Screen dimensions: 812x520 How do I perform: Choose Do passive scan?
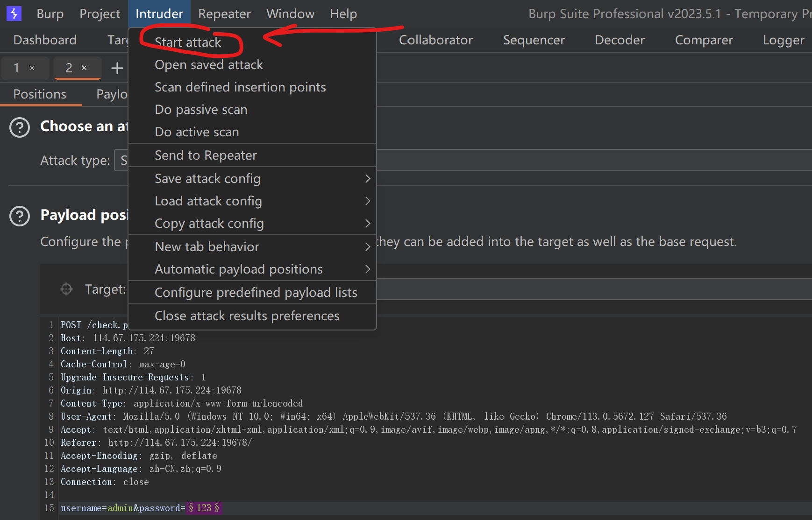[252, 109]
